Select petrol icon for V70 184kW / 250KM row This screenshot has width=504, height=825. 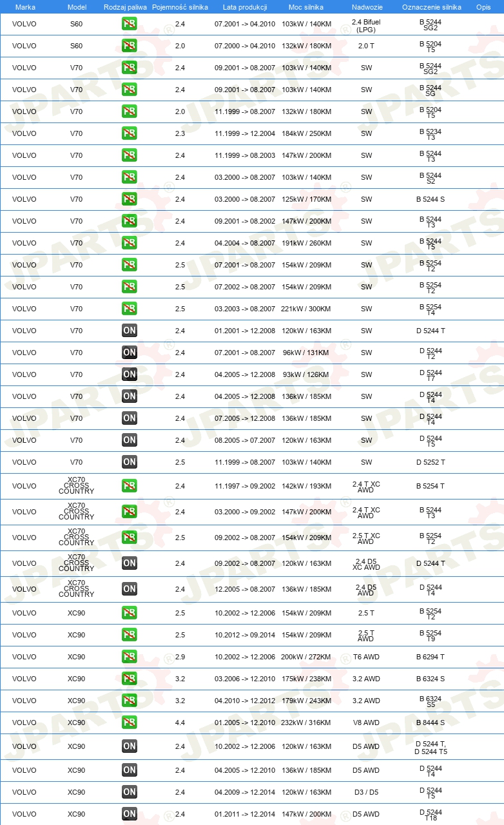[129, 133]
